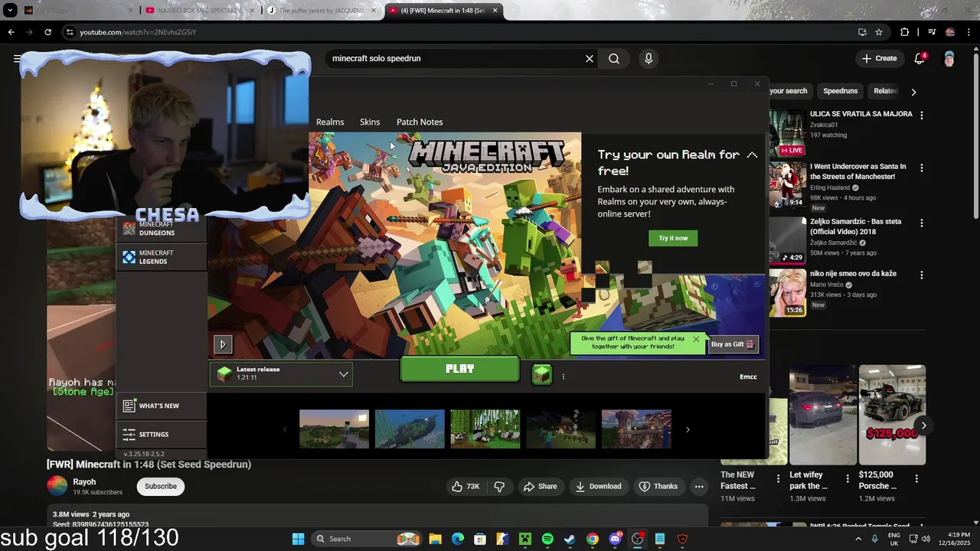Click the green PLAY button
Viewport: 980px width, 551px height.
coord(459,369)
